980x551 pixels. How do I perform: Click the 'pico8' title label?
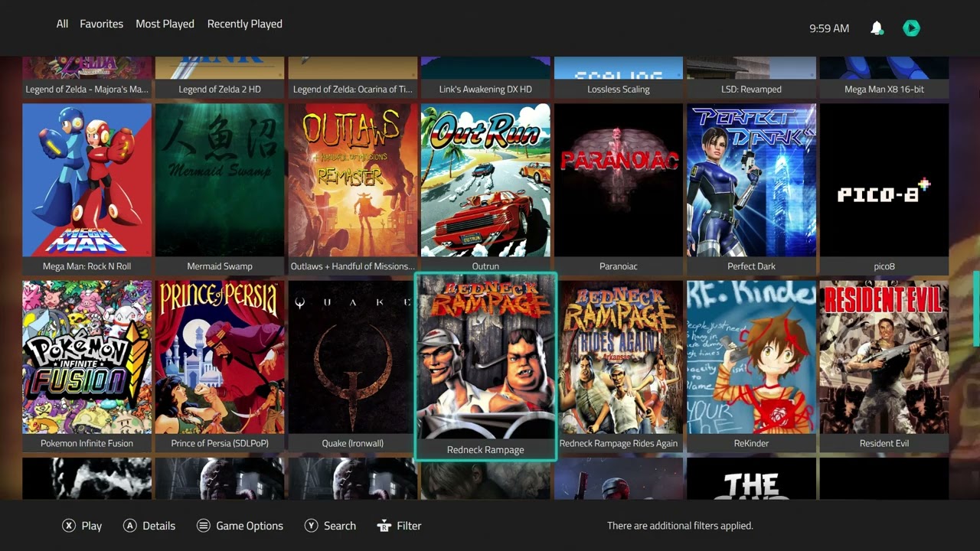(884, 266)
